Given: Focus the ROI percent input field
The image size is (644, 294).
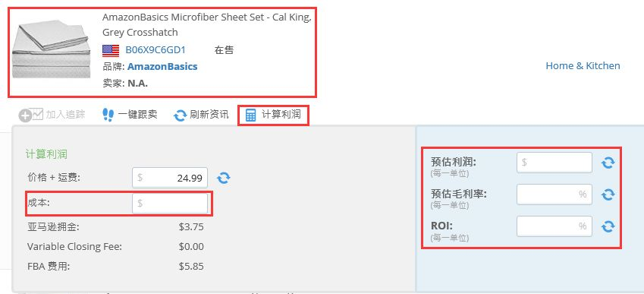Looking at the screenshot, I should [x=554, y=226].
